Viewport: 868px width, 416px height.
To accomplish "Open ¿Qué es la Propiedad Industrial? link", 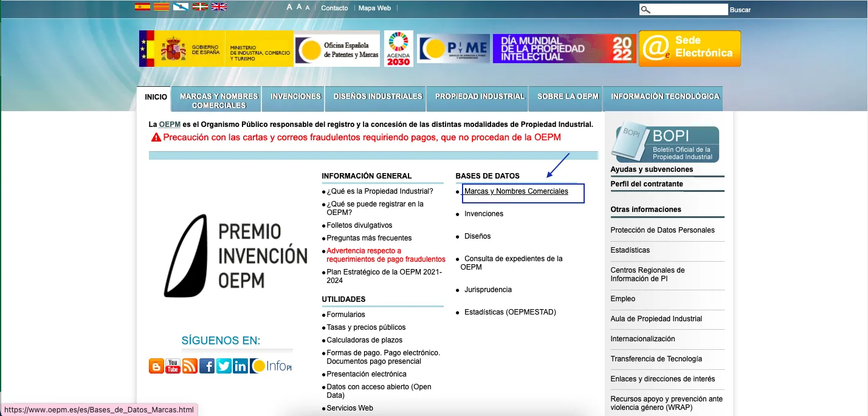I will point(380,191).
